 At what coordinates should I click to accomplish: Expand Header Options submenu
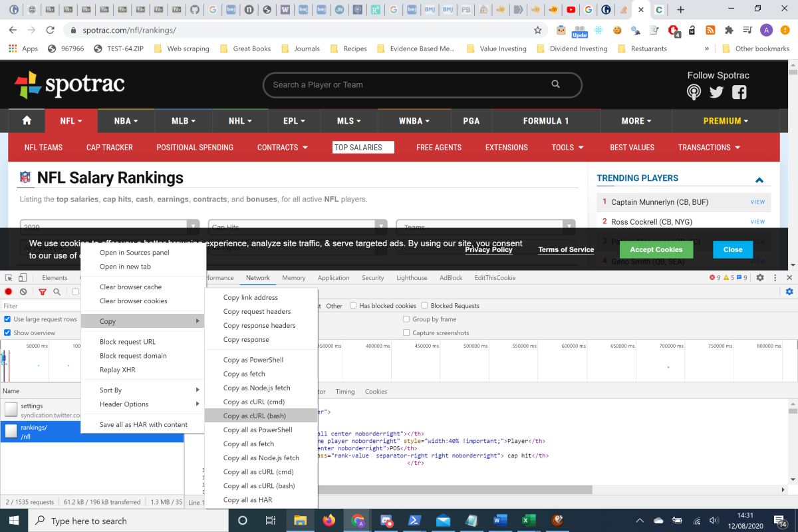click(x=142, y=404)
